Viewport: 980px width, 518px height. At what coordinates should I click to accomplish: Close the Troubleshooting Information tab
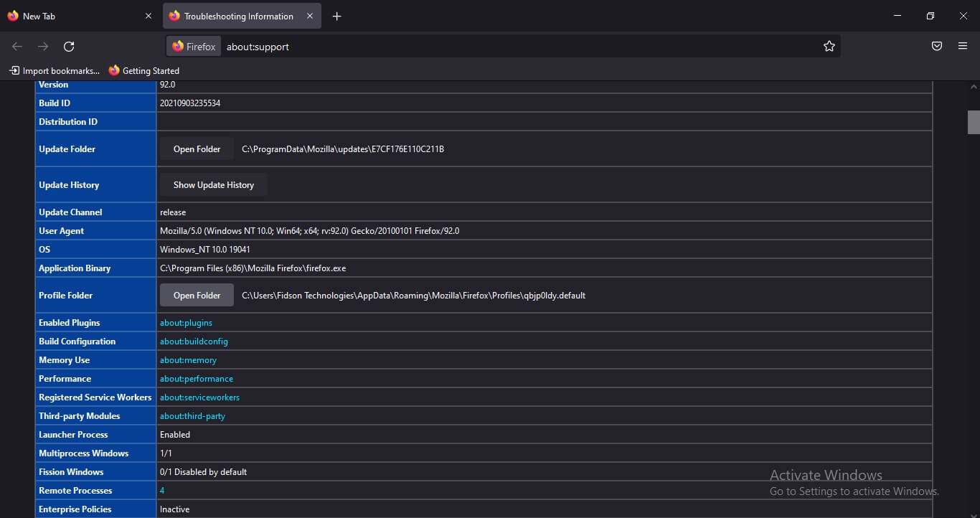310,16
